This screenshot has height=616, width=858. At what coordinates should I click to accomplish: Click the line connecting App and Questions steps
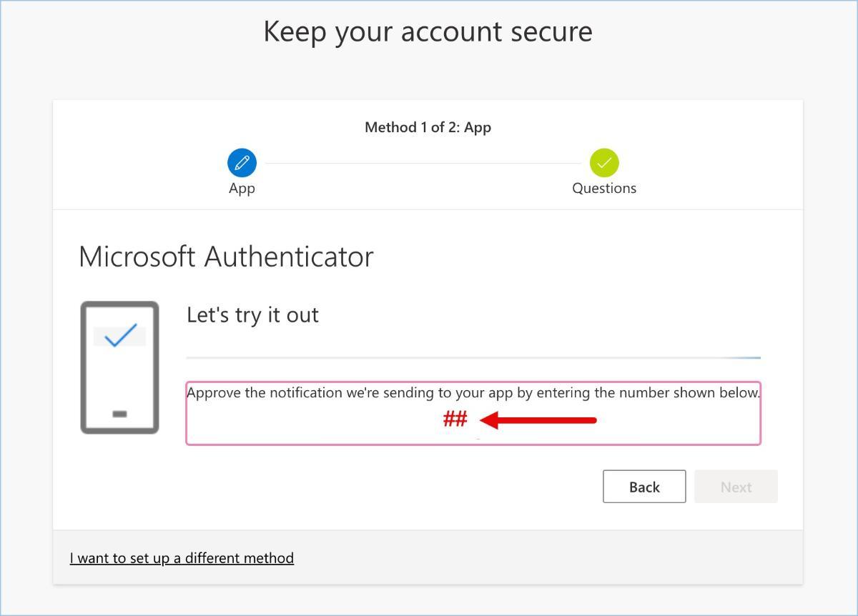coord(423,164)
